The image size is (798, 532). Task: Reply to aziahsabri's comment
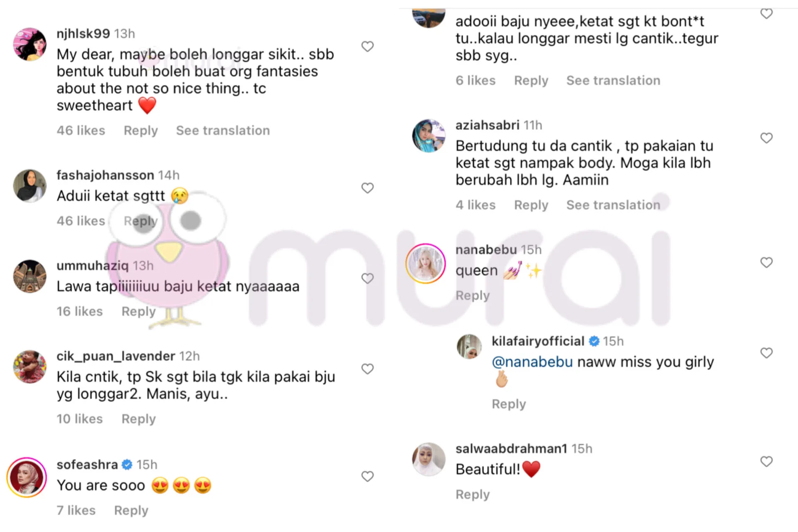[531, 205]
